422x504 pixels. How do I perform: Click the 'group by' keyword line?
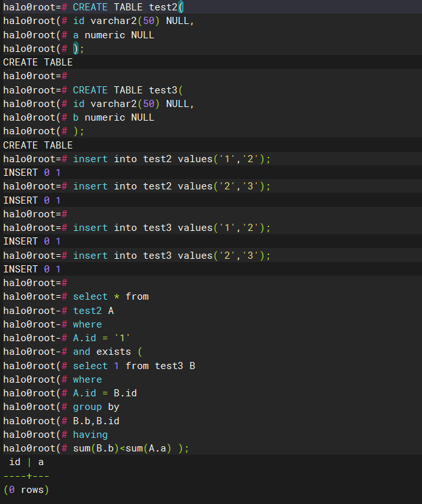point(96,407)
